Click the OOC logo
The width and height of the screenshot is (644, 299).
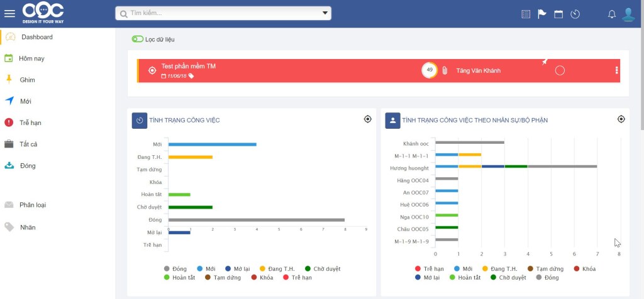coord(43,13)
